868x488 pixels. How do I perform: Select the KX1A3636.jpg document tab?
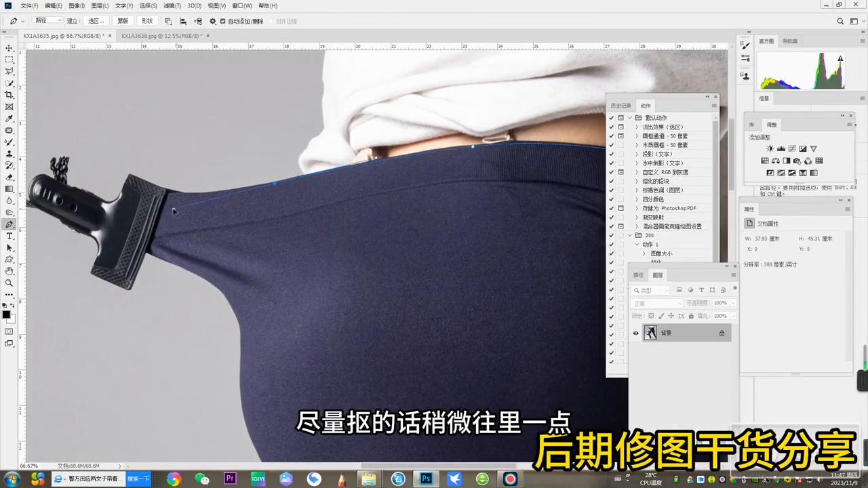[163, 35]
